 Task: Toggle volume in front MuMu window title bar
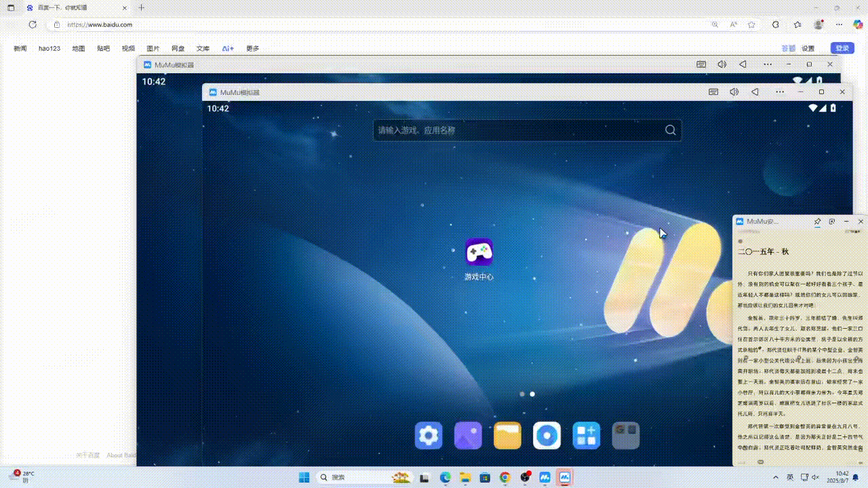click(x=734, y=92)
